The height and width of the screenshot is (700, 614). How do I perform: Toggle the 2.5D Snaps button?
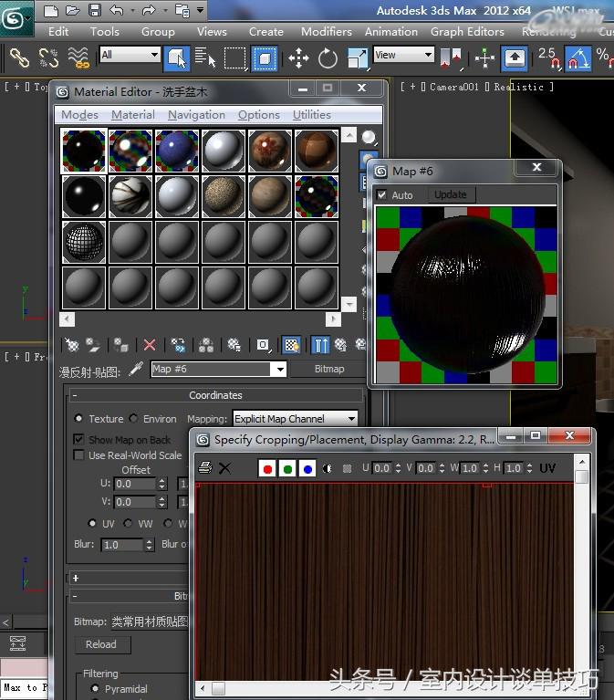(550, 58)
